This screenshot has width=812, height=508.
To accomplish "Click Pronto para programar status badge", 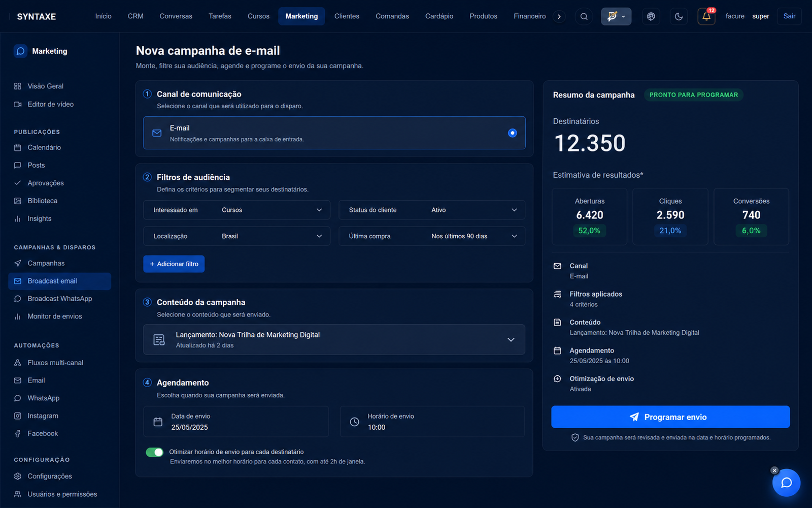I will 694,95.
